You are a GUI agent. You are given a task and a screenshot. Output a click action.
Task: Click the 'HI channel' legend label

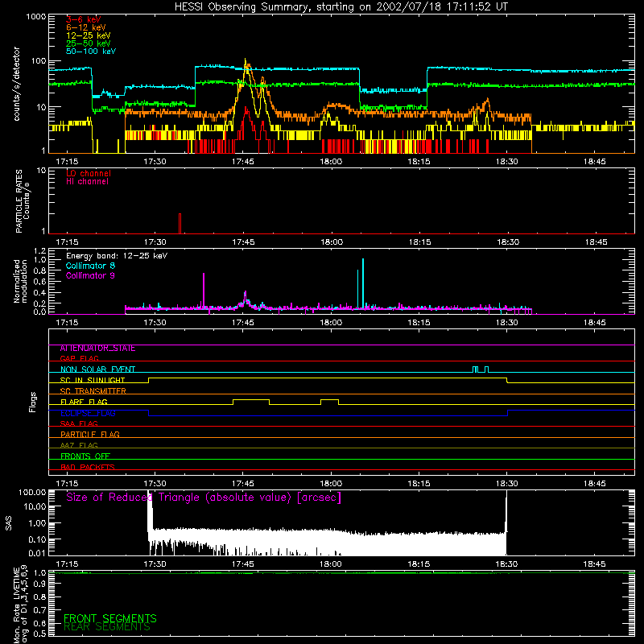[87, 181]
